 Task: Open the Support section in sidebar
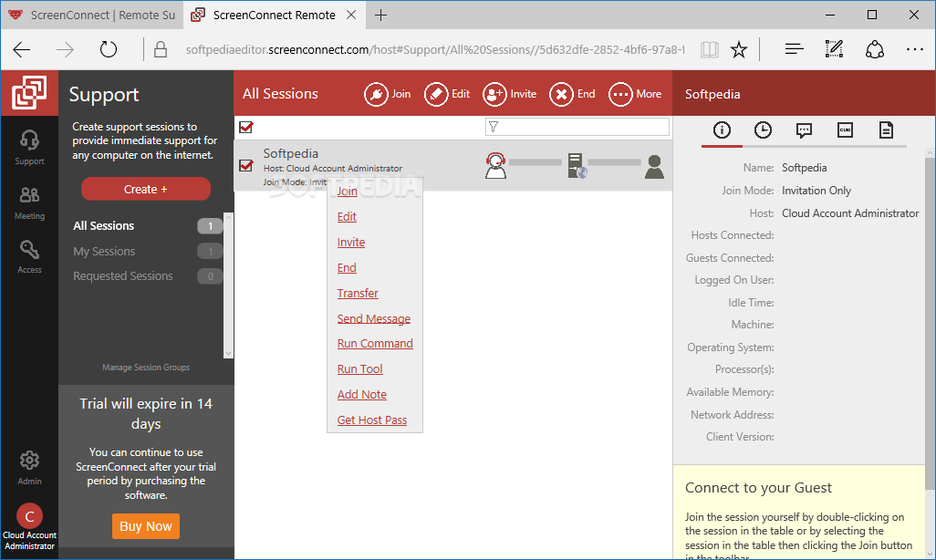(29, 148)
